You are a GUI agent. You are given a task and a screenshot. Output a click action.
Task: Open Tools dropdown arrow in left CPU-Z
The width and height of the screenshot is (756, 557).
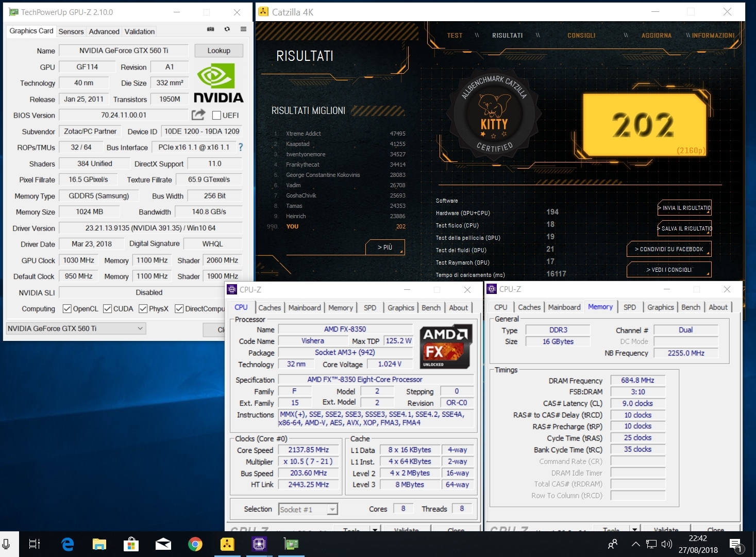375,529
